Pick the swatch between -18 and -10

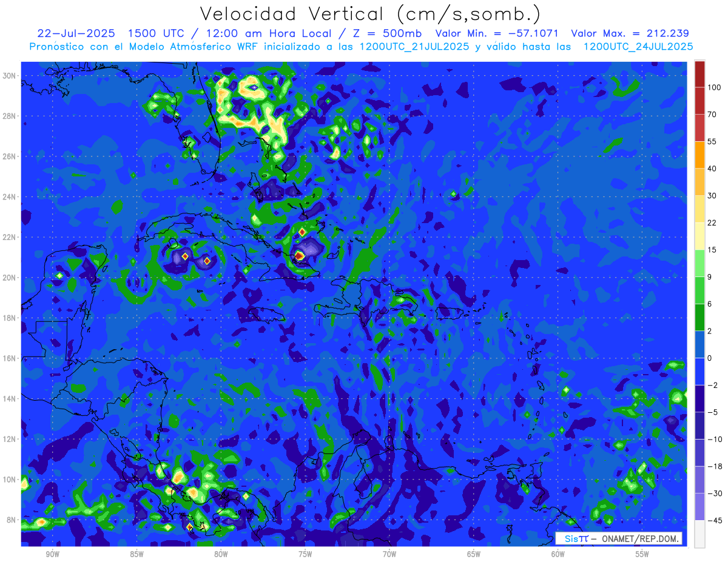(699, 453)
